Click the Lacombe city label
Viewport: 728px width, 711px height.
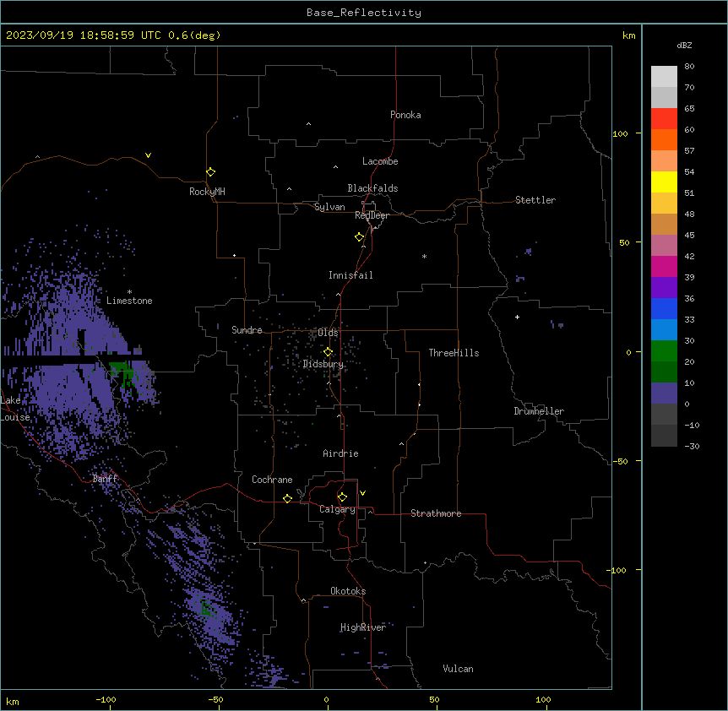380,161
